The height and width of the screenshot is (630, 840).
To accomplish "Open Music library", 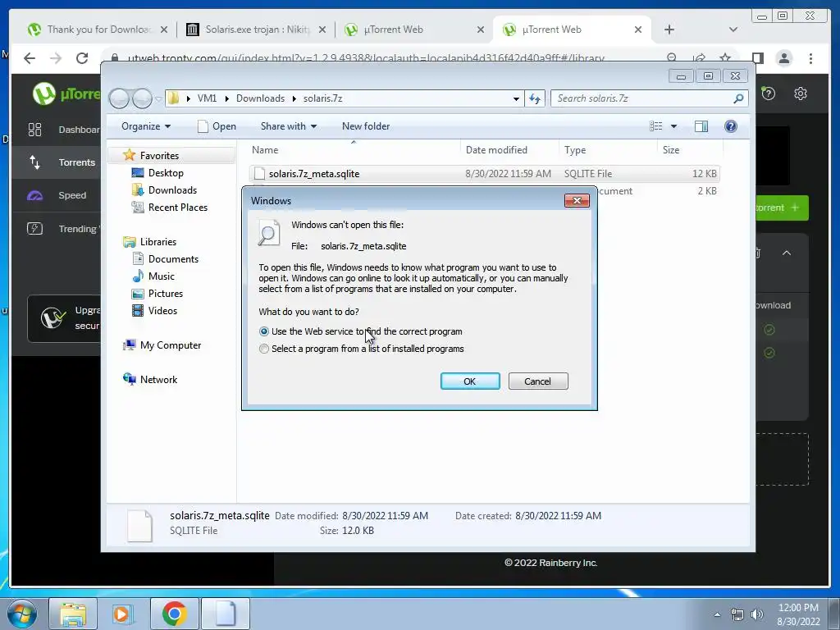I will coord(162,276).
